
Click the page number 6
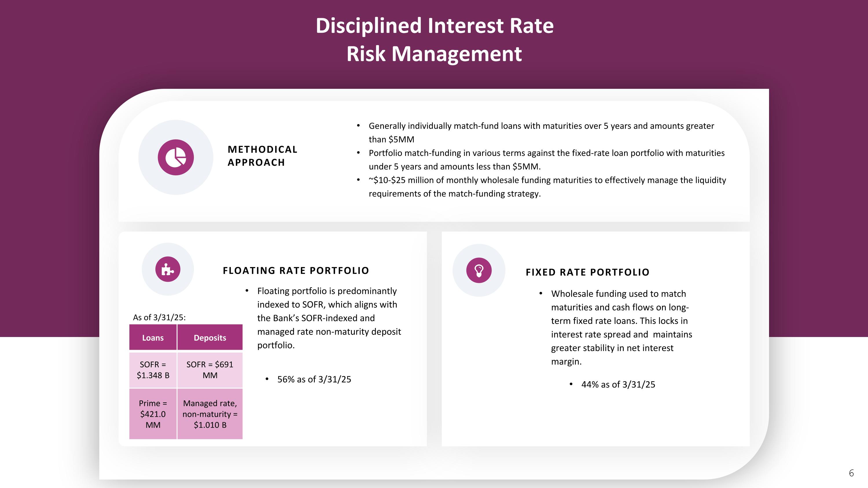pos(851,473)
